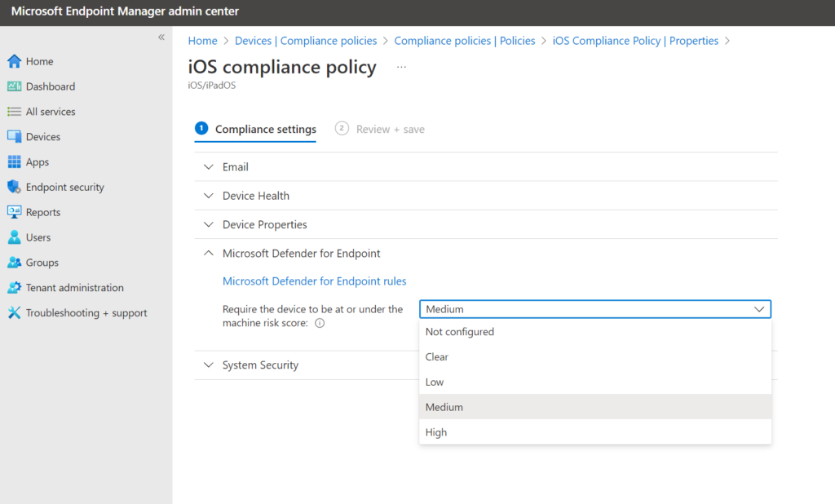Click the Tenant administration gear icon

(15, 288)
